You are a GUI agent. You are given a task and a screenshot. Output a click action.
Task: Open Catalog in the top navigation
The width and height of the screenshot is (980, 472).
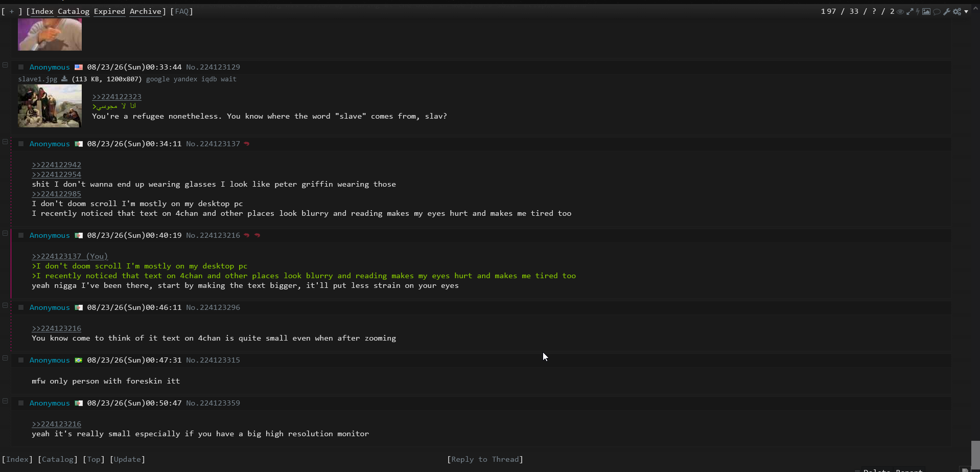click(74, 11)
